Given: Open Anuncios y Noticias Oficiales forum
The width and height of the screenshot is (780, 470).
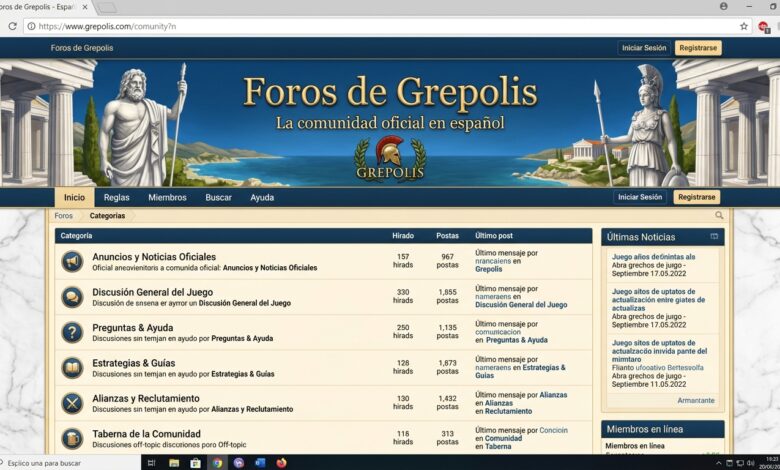Looking at the screenshot, I should pyautogui.click(x=154, y=257).
